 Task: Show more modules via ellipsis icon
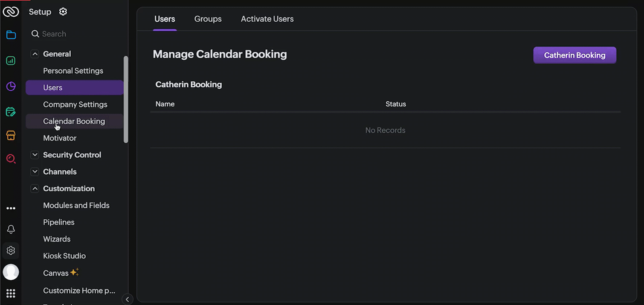tap(11, 208)
